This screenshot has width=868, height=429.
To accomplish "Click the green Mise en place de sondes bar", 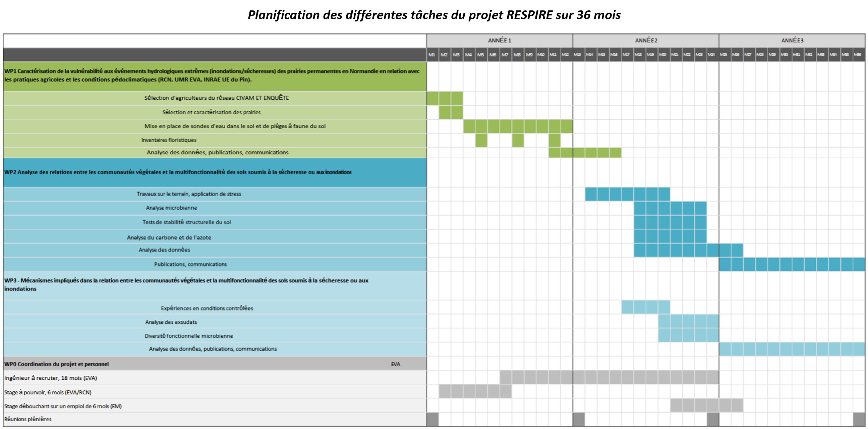I will pyautogui.click(x=518, y=126).
